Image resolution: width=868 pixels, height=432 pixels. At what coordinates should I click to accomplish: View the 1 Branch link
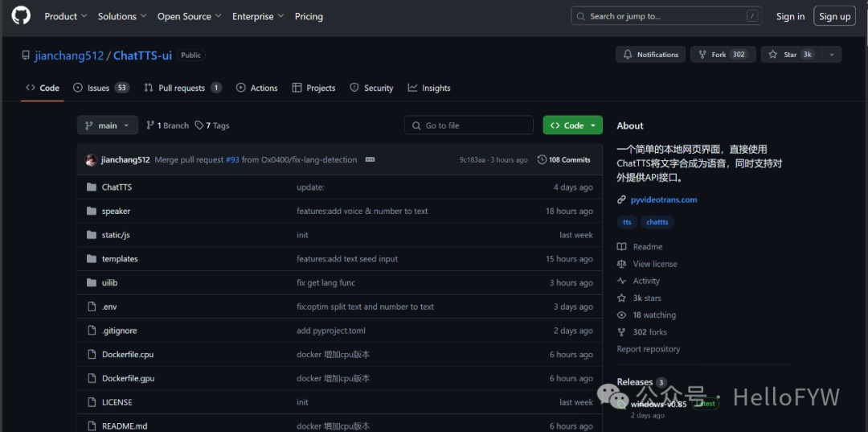click(x=167, y=125)
